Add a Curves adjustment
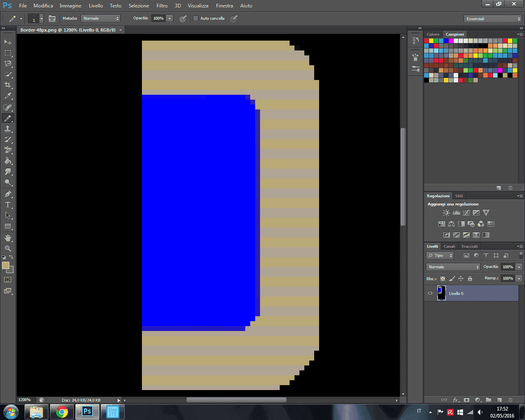 pyautogui.click(x=466, y=212)
